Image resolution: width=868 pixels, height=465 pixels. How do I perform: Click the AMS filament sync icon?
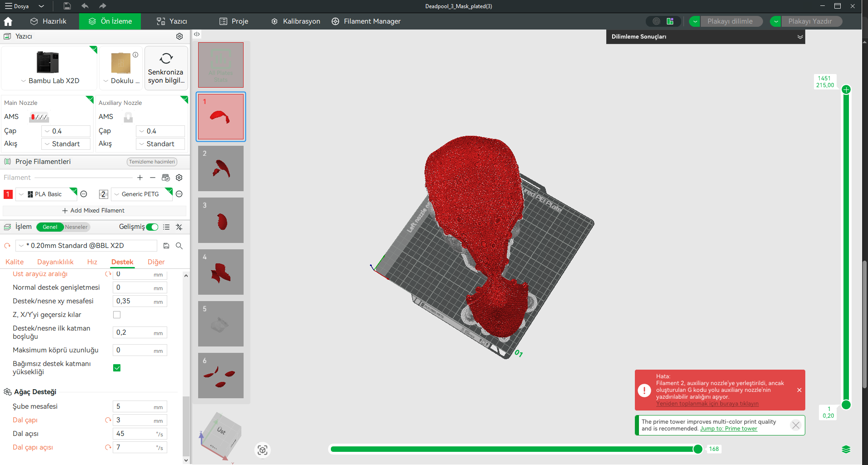point(166,178)
